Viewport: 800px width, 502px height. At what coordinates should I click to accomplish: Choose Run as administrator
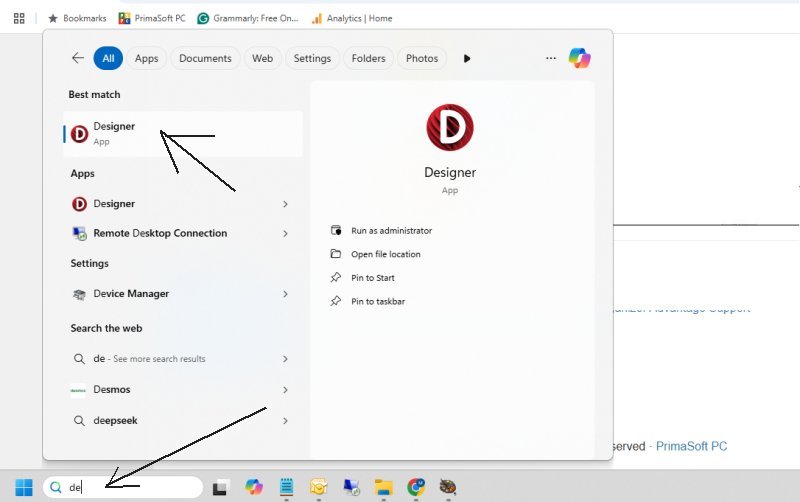(x=391, y=231)
